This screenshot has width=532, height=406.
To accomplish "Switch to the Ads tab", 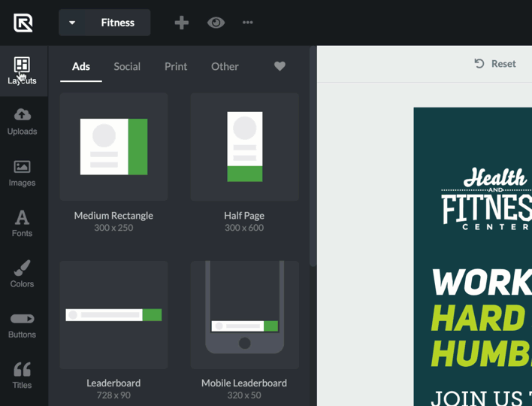I will click(x=81, y=66).
